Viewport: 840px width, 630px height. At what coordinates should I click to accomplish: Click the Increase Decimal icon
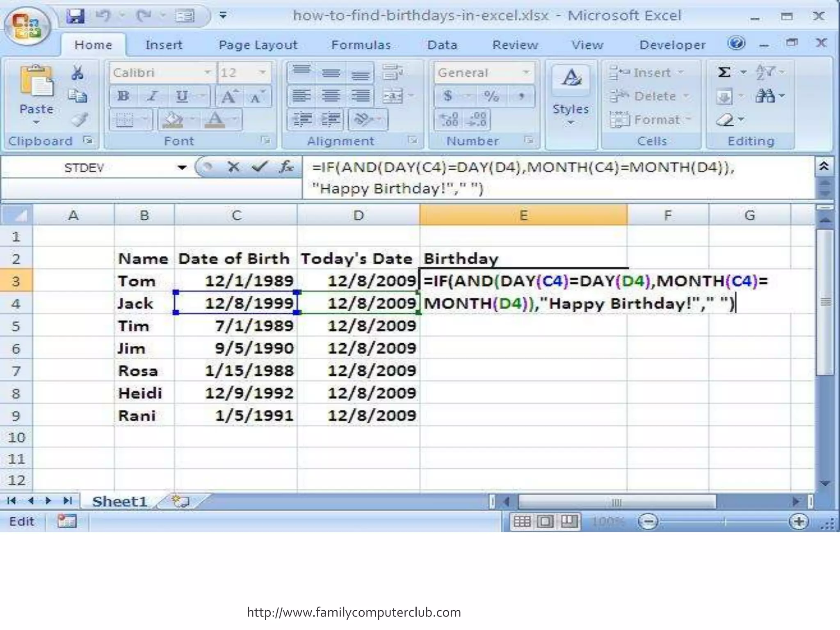click(x=449, y=119)
